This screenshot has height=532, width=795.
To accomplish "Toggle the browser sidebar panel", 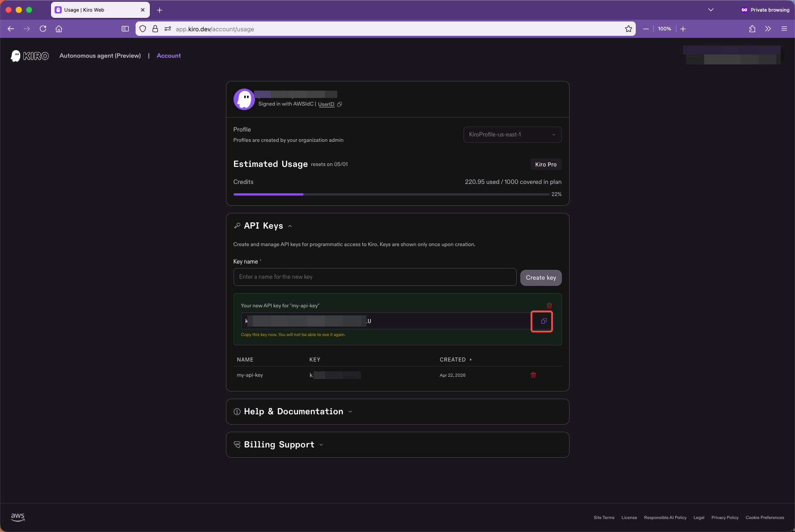I will click(x=125, y=29).
